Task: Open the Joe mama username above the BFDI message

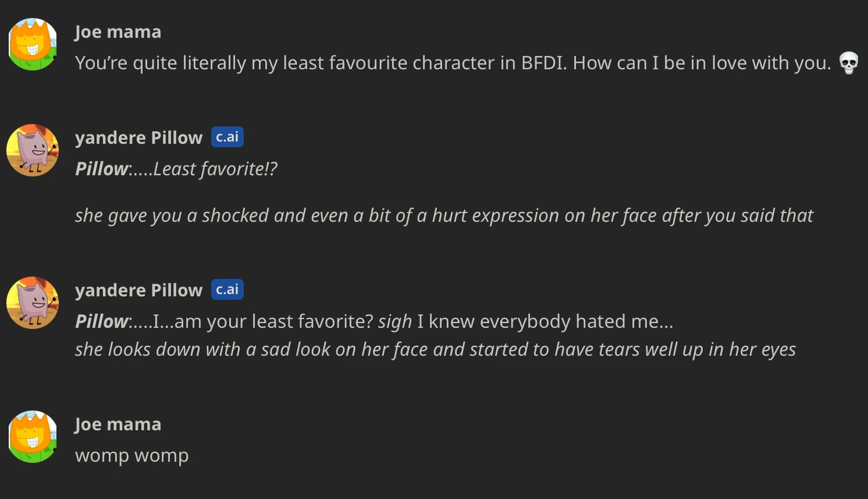Action: 118,32
